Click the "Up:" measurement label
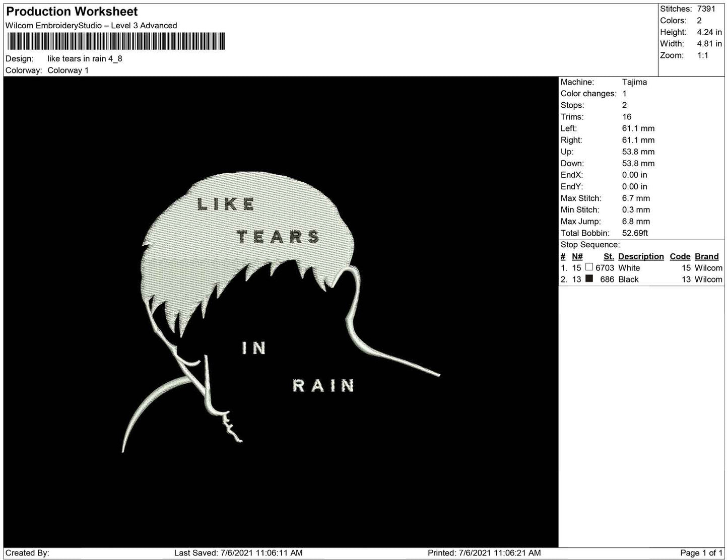 point(567,152)
